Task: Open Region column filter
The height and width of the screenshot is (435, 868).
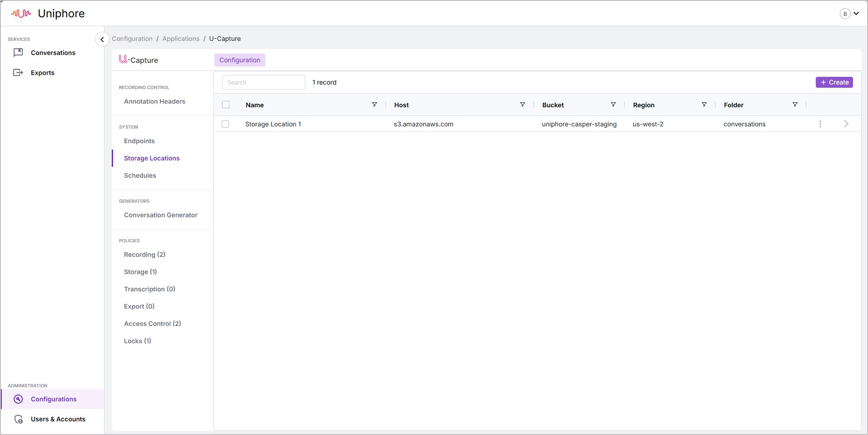Action: tap(704, 105)
